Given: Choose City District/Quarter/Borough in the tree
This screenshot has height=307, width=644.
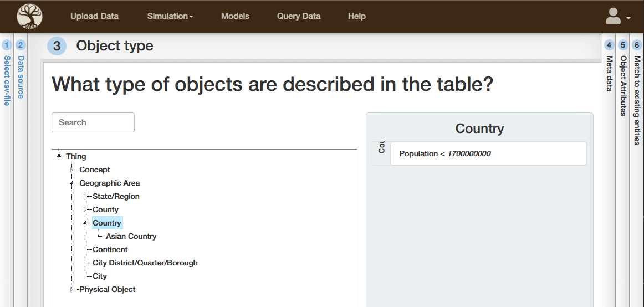Looking at the screenshot, I should [x=145, y=263].
